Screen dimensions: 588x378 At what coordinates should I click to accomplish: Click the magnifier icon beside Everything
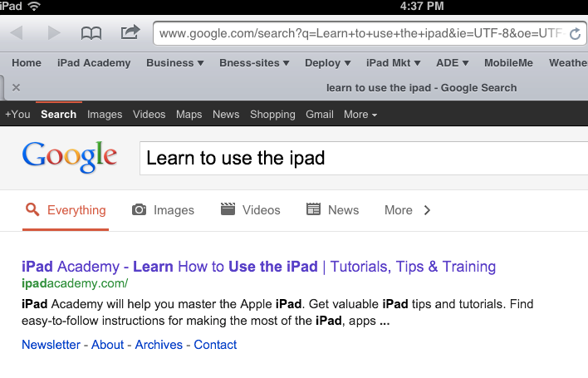(32, 209)
